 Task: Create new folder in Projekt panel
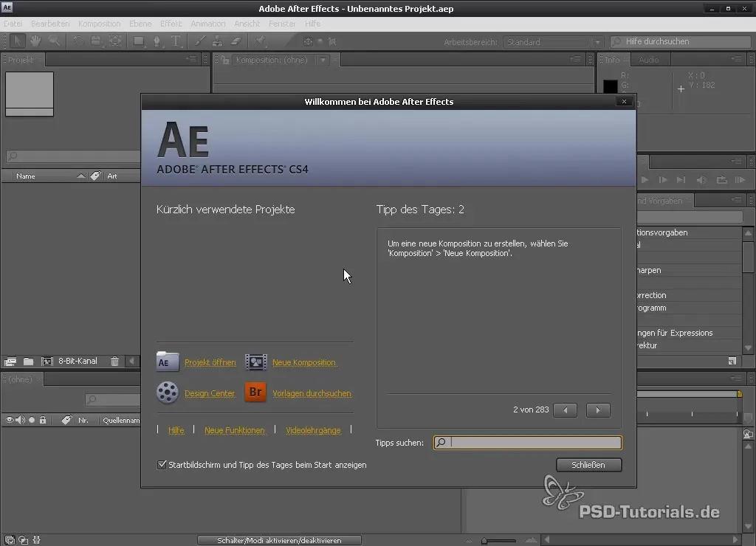coord(29,361)
